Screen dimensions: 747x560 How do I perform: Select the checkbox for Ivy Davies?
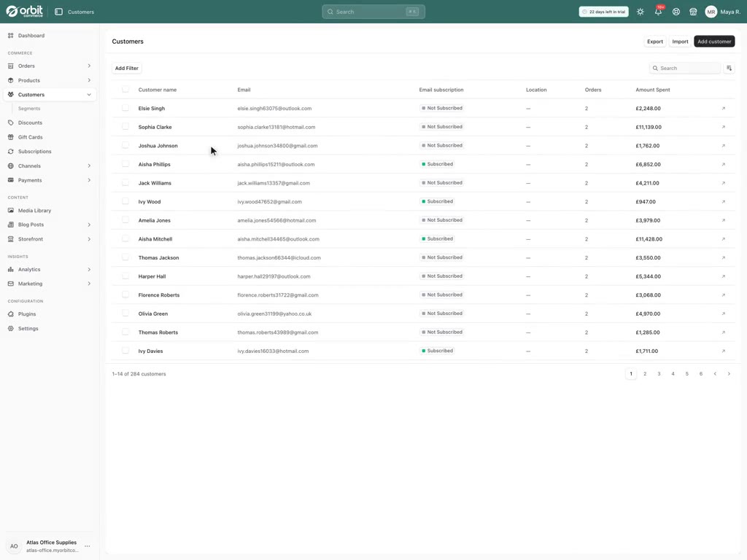click(125, 351)
